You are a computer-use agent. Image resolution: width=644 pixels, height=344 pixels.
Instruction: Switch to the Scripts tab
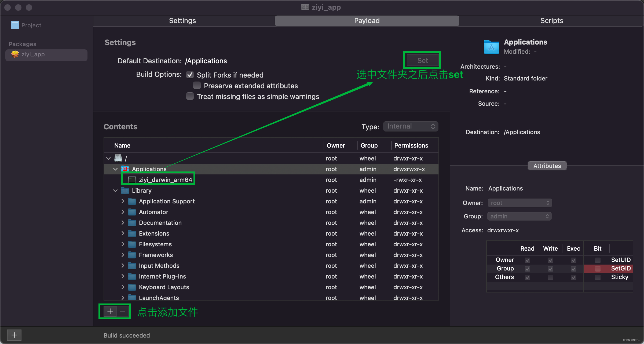[x=551, y=21]
